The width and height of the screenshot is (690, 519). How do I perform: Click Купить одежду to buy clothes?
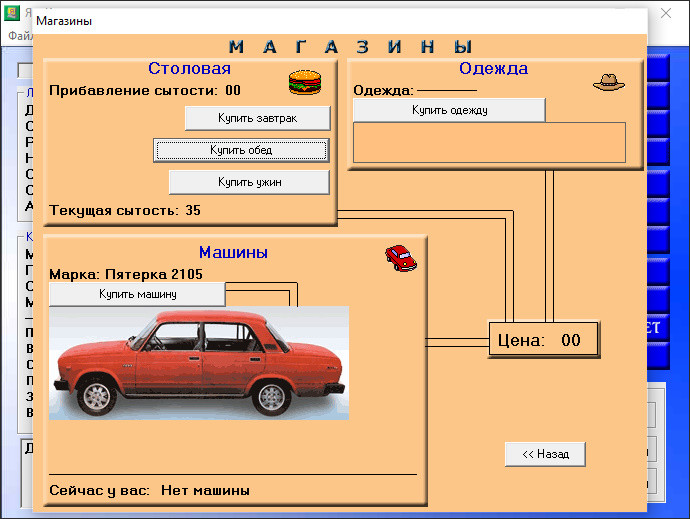pyautogui.click(x=449, y=110)
